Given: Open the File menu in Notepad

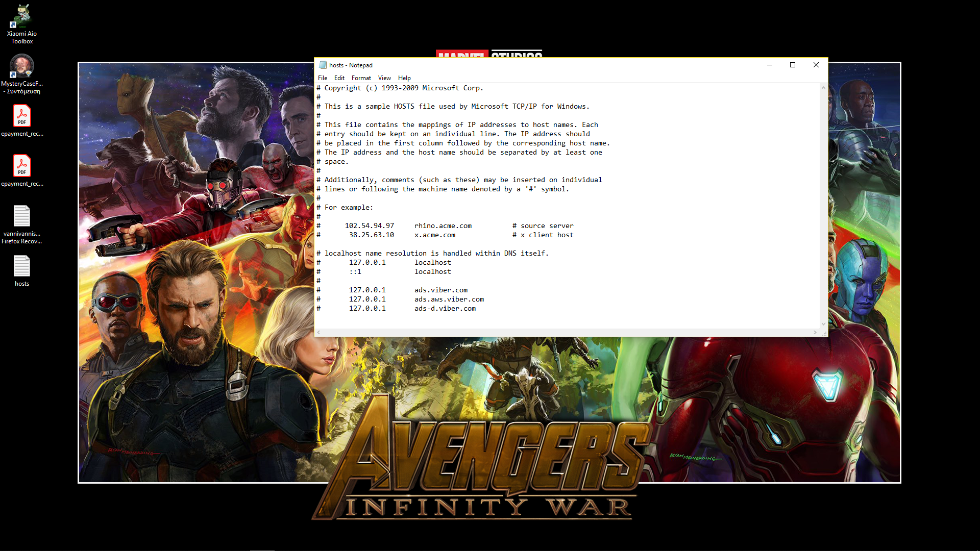Looking at the screenshot, I should pyautogui.click(x=323, y=78).
